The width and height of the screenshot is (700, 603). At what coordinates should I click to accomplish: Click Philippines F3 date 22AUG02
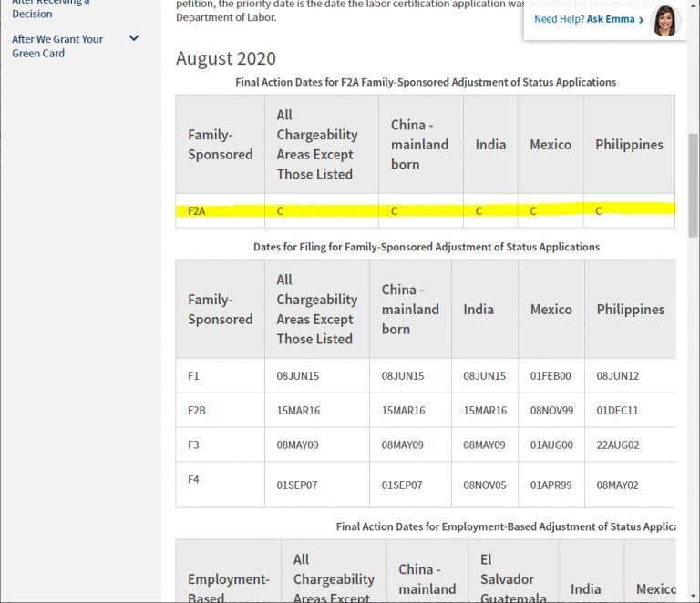click(x=617, y=445)
